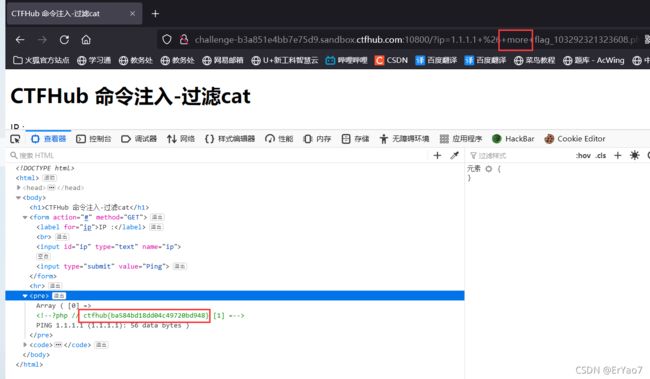The width and height of the screenshot is (650, 379).
Task: Click the PING 1.1.1.1 output text
Action: click(x=112, y=326)
